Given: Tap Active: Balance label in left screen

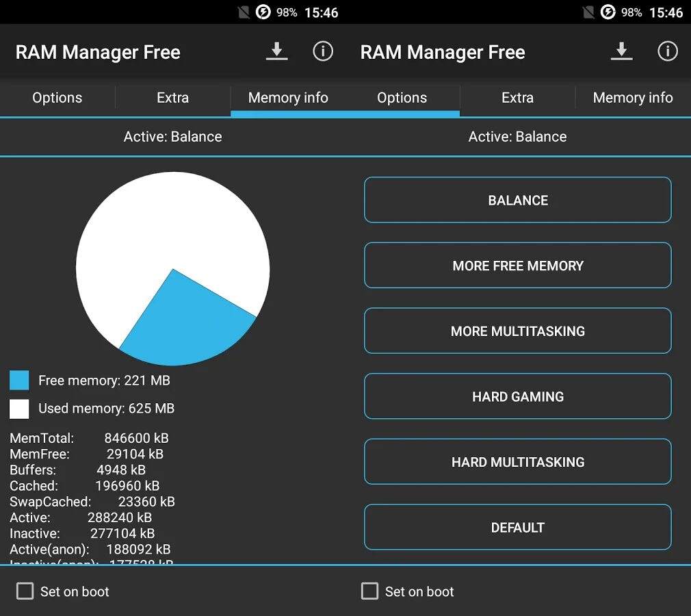Looking at the screenshot, I should (x=172, y=137).
